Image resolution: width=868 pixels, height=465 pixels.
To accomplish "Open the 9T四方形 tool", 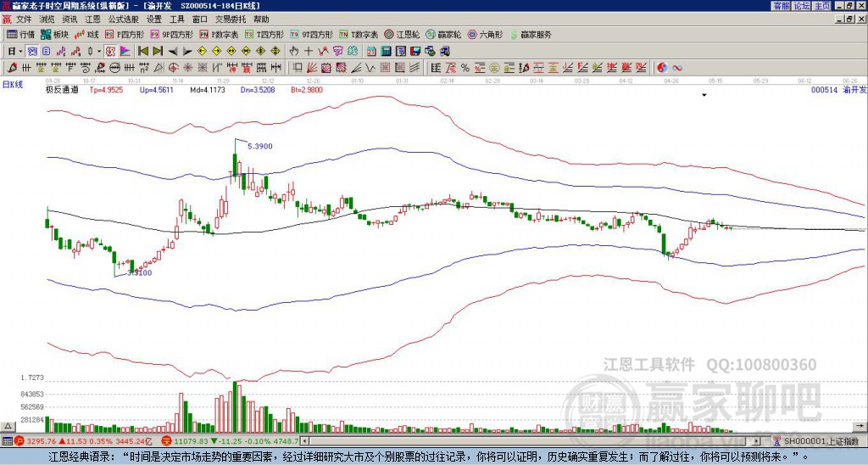I will pos(312,35).
